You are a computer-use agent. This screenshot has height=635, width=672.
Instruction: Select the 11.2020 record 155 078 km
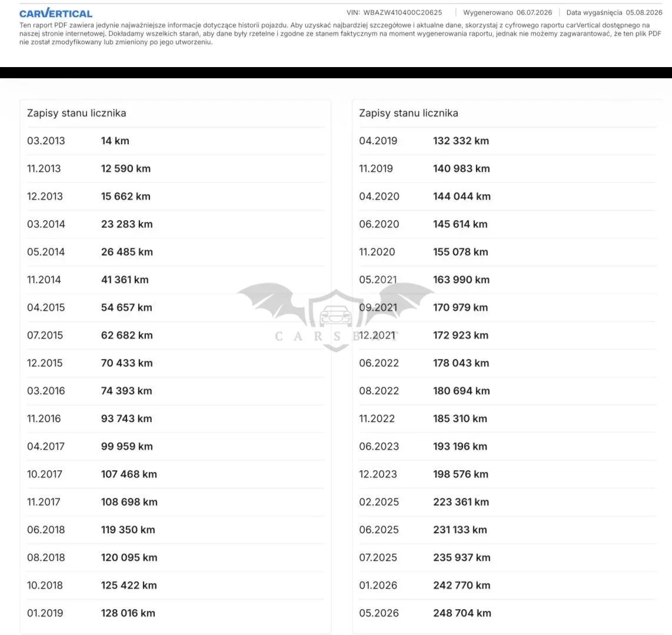click(507, 252)
